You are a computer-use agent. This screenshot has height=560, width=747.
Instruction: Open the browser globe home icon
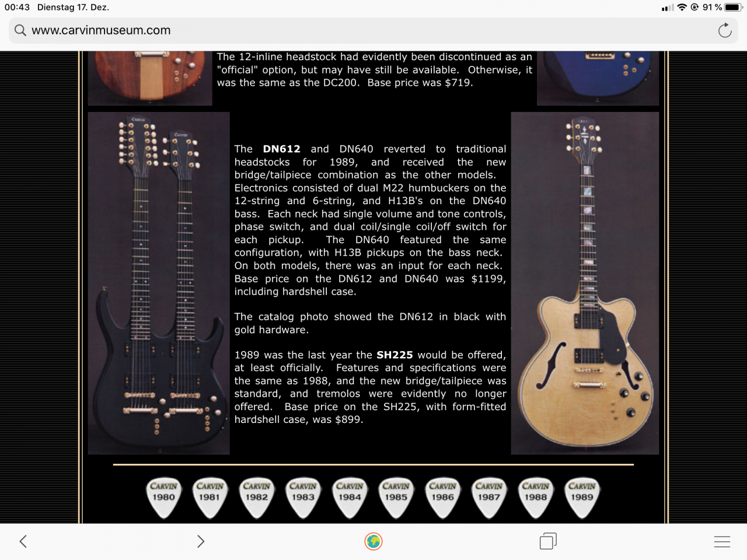click(373, 541)
